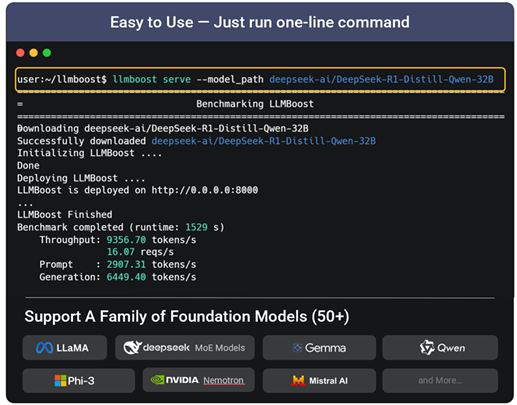Click Prompt value 2907.31

pos(126,264)
